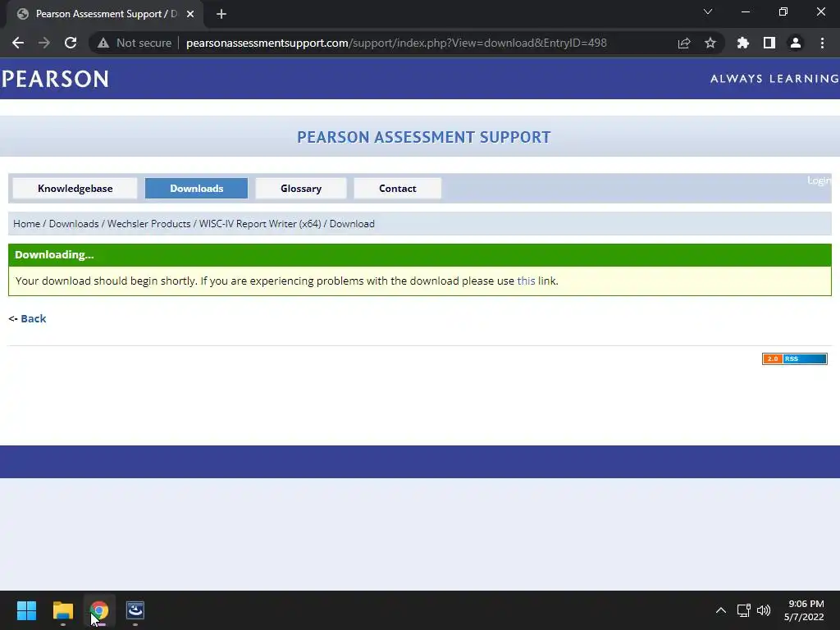Open the Contact tab
The height and width of the screenshot is (630, 840).
(398, 188)
